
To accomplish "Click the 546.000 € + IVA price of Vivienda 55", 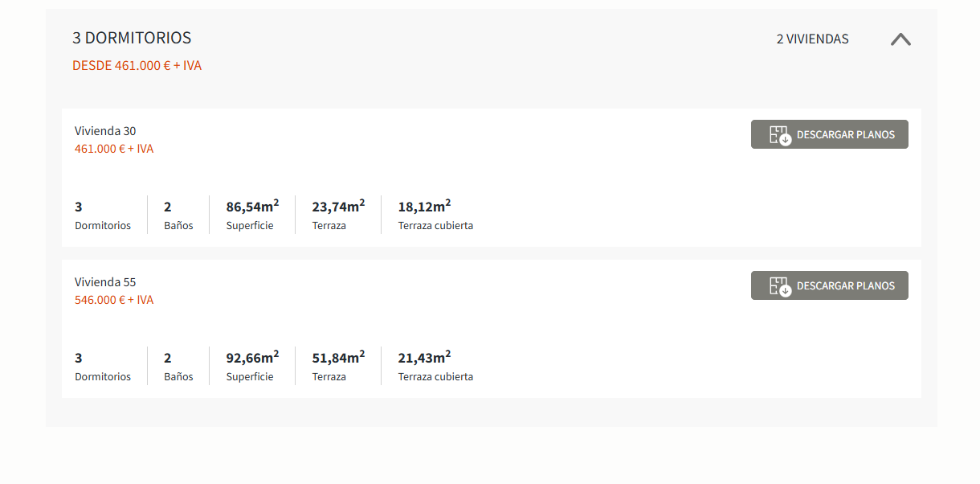I will (x=114, y=300).
